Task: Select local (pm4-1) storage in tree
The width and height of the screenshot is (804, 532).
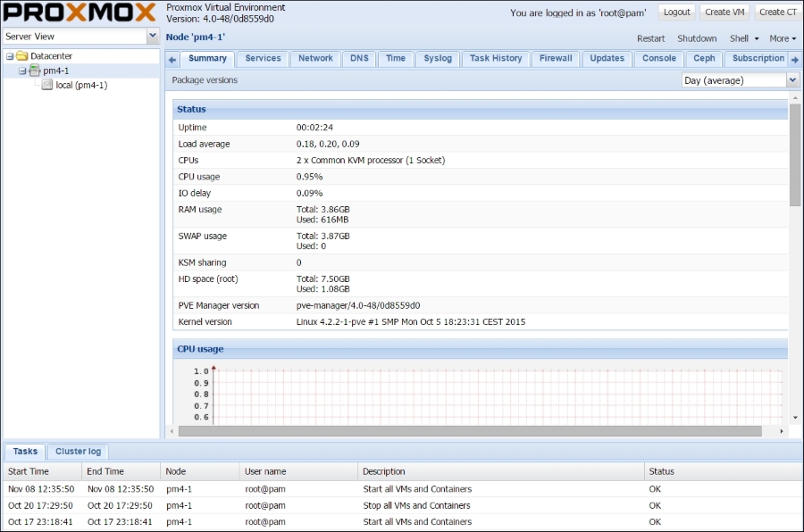Action: click(x=81, y=85)
